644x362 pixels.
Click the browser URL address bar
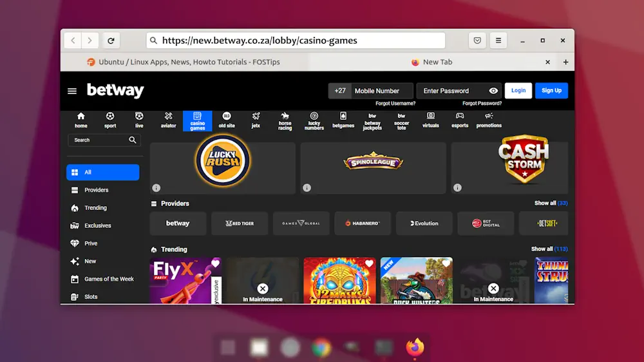(296, 41)
